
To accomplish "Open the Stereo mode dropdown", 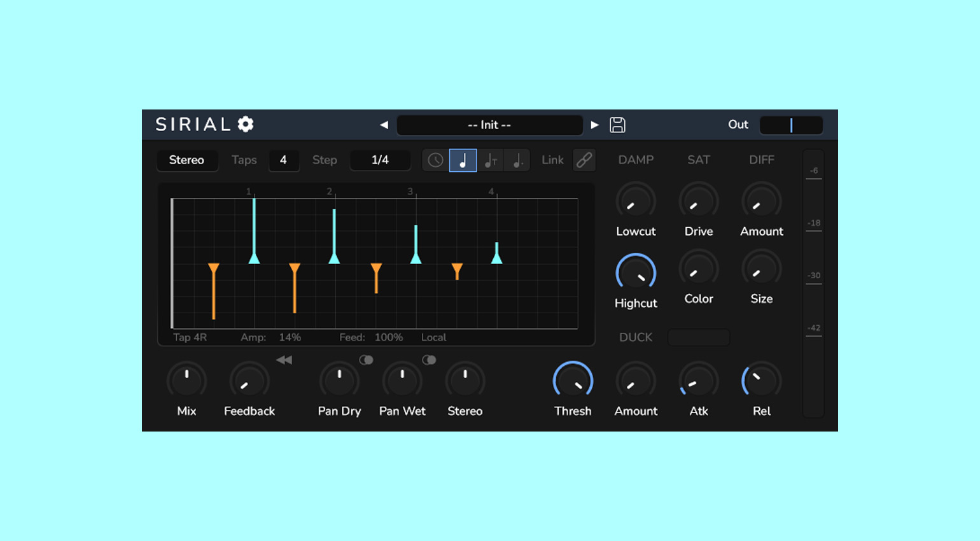I will (187, 160).
